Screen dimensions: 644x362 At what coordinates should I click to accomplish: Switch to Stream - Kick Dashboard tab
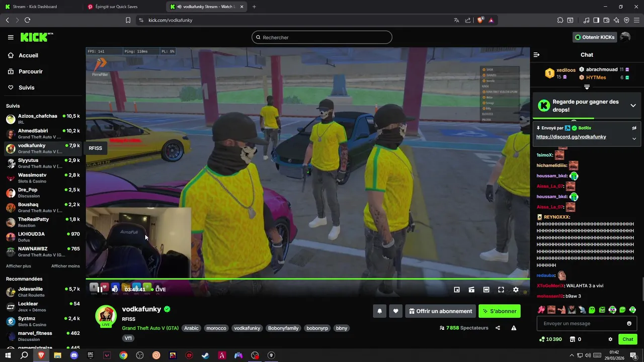pos(41,7)
